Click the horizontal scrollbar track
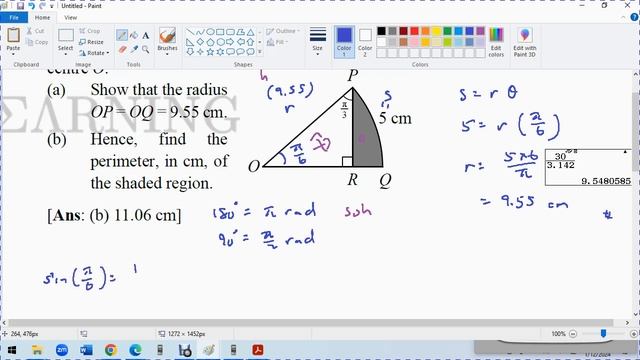Image resolution: width=640 pixels, height=360 pixels. [310, 322]
